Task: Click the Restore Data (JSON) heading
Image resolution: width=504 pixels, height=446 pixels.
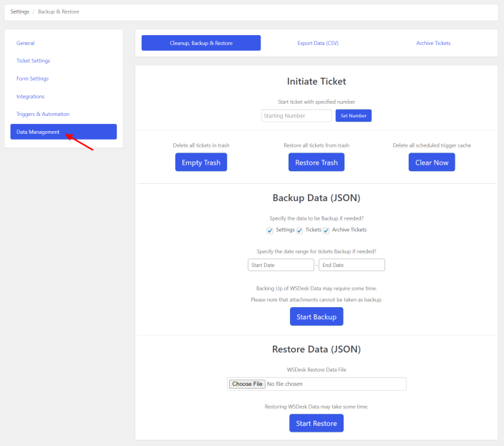Action: pos(316,349)
